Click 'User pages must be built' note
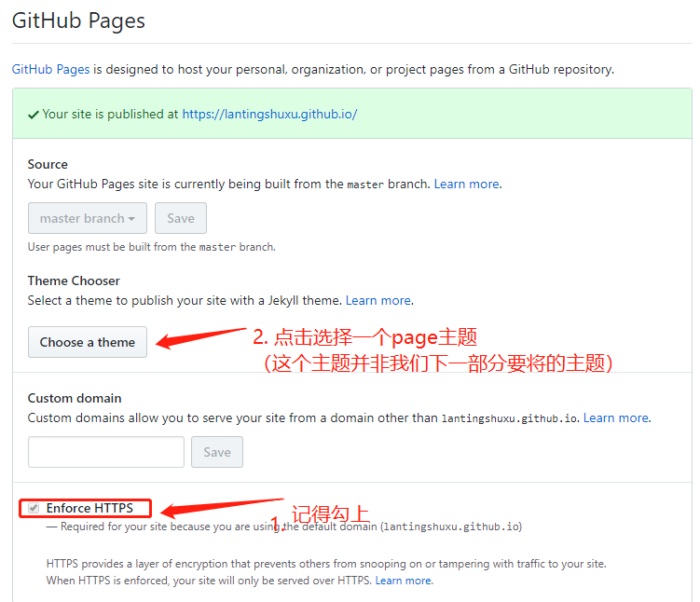Screen dimensions: 700x602 click(x=152, y=247)
